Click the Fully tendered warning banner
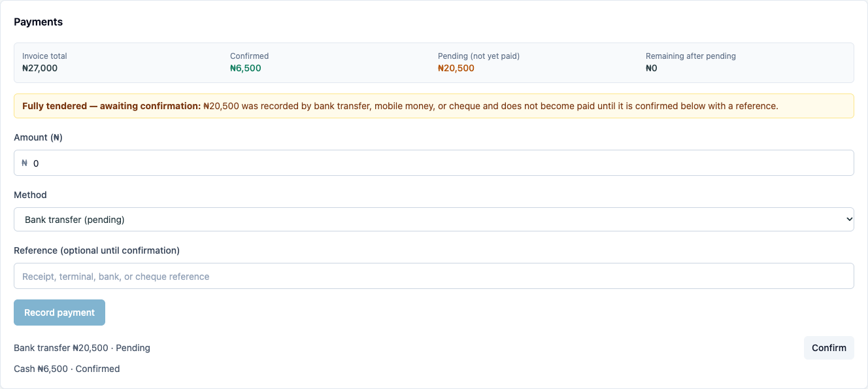This screenshot has height=389, width=868. (434, 106)
